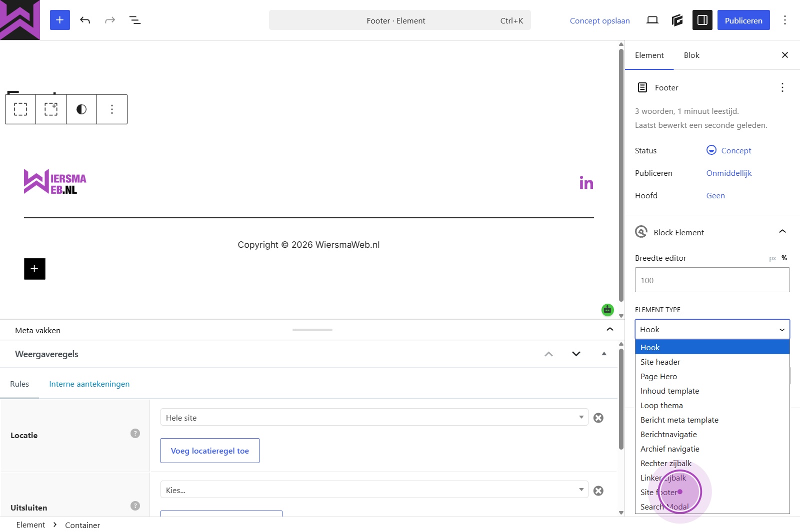Collapse the Block Element panel
Image resolution: width=800 pixels, height=532 pixels.
782,232
